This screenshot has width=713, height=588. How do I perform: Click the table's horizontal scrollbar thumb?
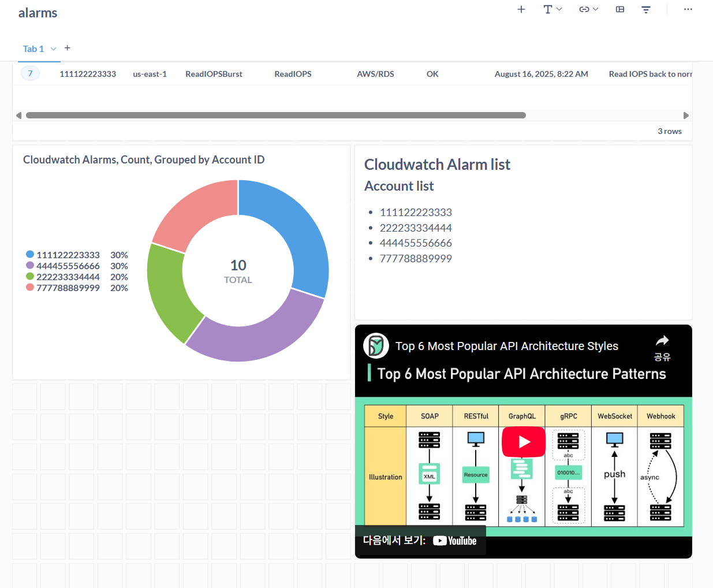point(276,116)
